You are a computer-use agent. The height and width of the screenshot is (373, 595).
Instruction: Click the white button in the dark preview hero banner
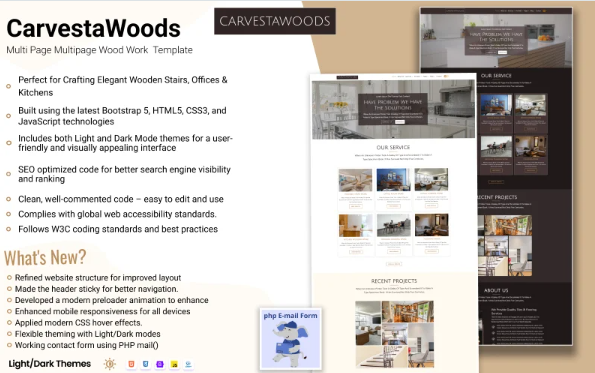point(502,52)
